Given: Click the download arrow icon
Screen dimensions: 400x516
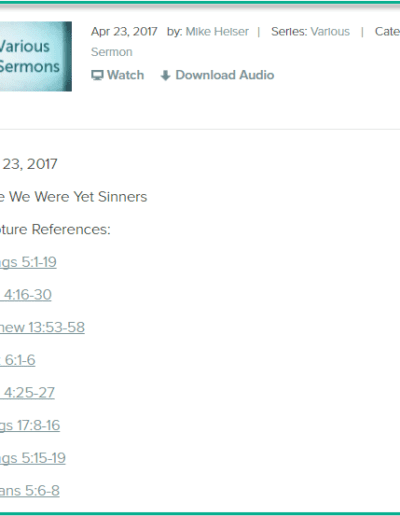Looking at the screenshot, I should coord(165,76).
